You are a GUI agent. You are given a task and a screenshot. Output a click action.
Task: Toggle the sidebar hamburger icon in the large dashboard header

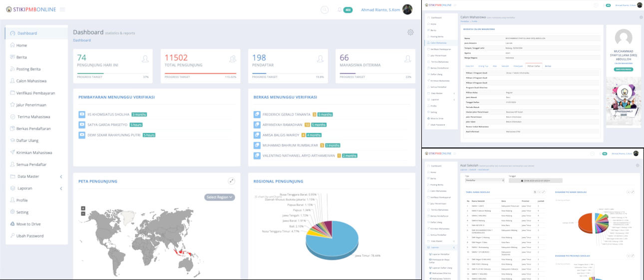click(62, 9)
